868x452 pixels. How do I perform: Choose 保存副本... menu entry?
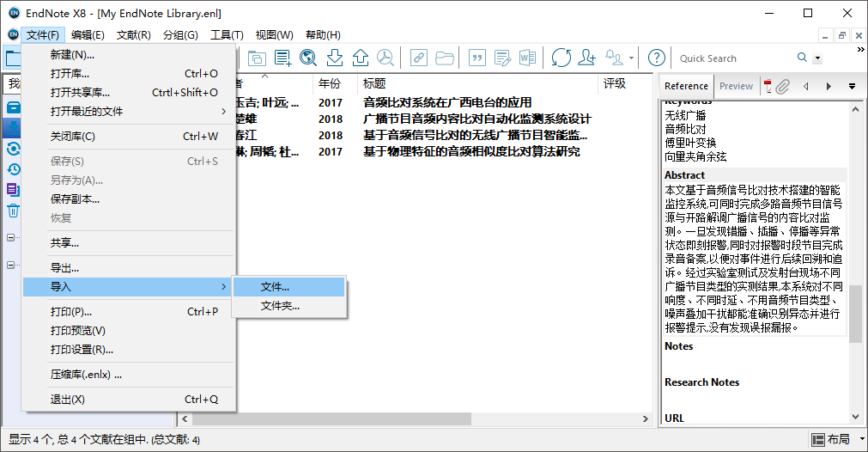click(129, 199)
